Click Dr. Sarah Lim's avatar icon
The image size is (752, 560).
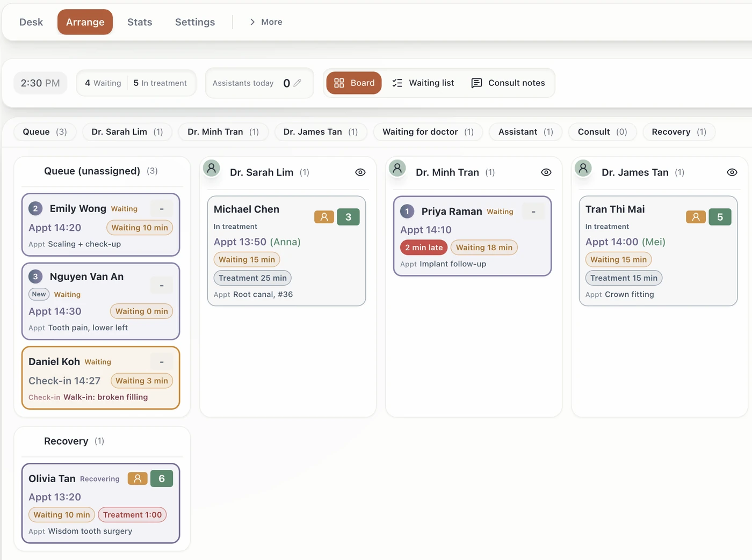click(x=212, y=169)
